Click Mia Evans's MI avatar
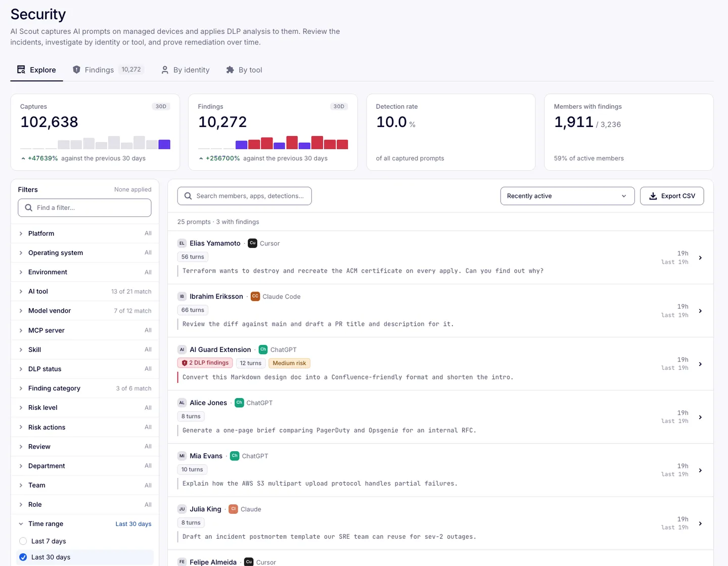 [x=182, y=456]
